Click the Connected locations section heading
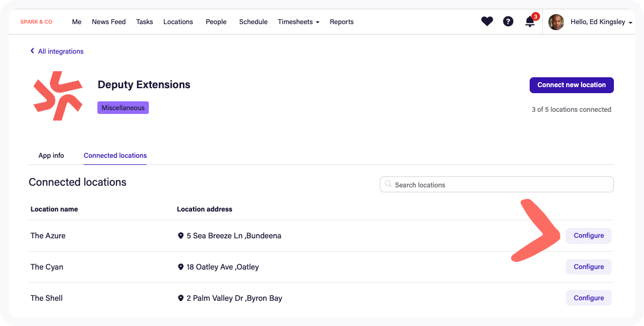 [x=78, y=182]
